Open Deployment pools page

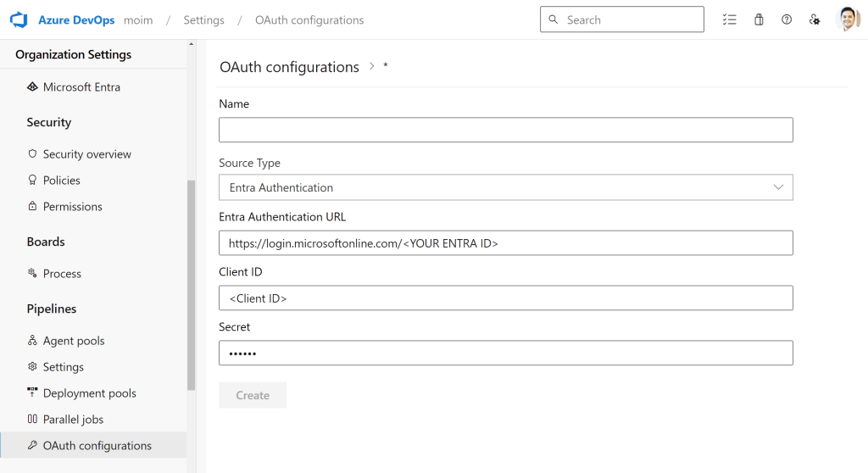pyautogui.click(x=89, y=393)
